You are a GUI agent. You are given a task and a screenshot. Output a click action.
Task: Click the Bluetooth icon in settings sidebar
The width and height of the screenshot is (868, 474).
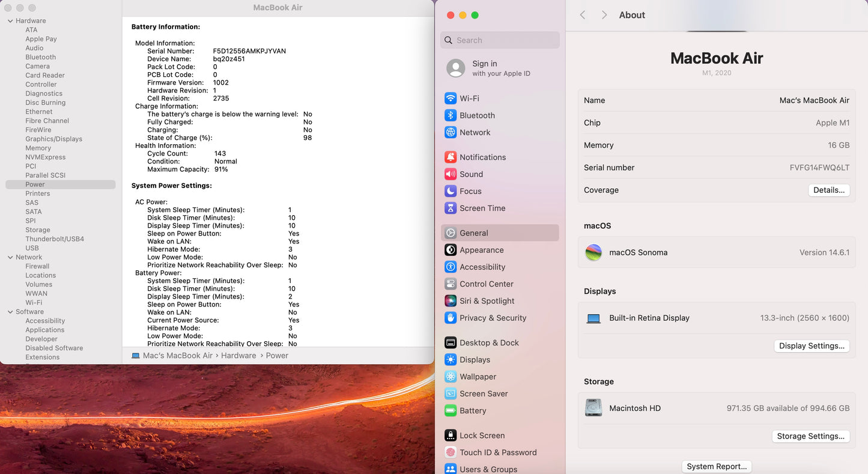(x=451, y=115)
